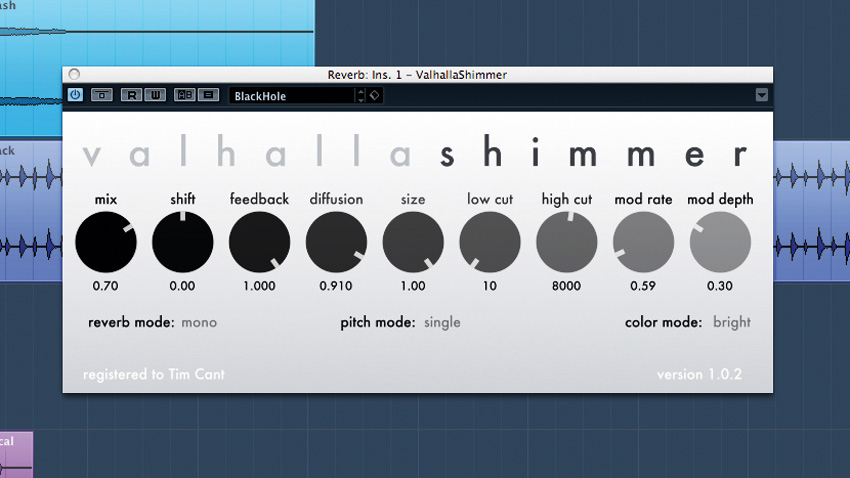The width and height of the screenshot is (850, 478).
Task: Open the plugin window functions dropdown arrow
Action: [762, 95]
